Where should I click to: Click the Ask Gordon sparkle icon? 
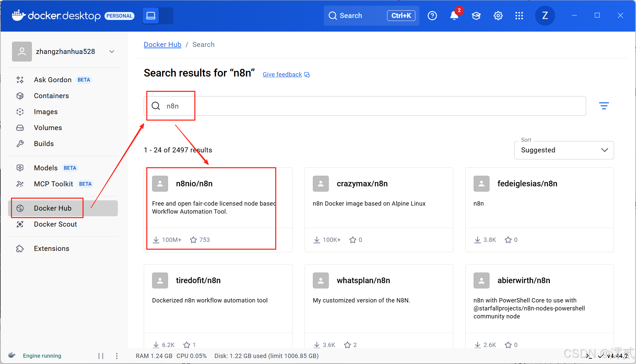click(20, 80)
